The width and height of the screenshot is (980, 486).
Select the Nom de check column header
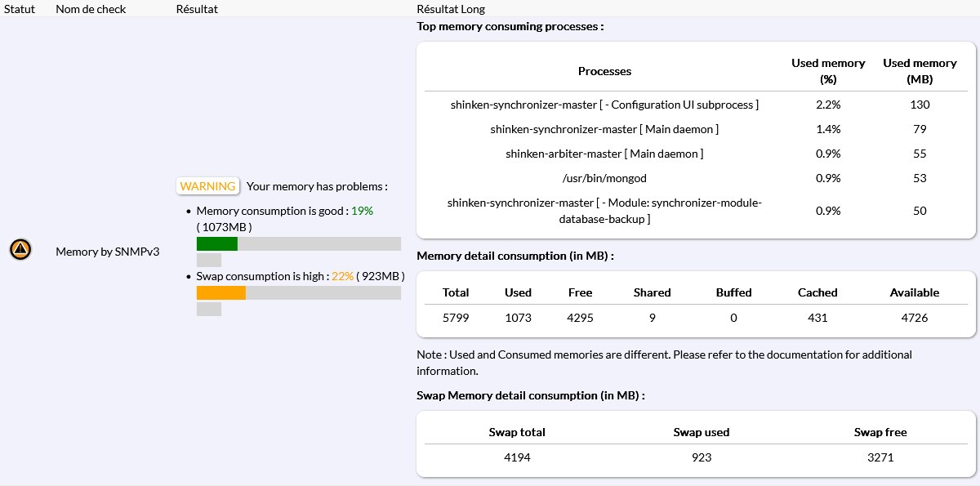pyautogui.click(x=89, y=9)
